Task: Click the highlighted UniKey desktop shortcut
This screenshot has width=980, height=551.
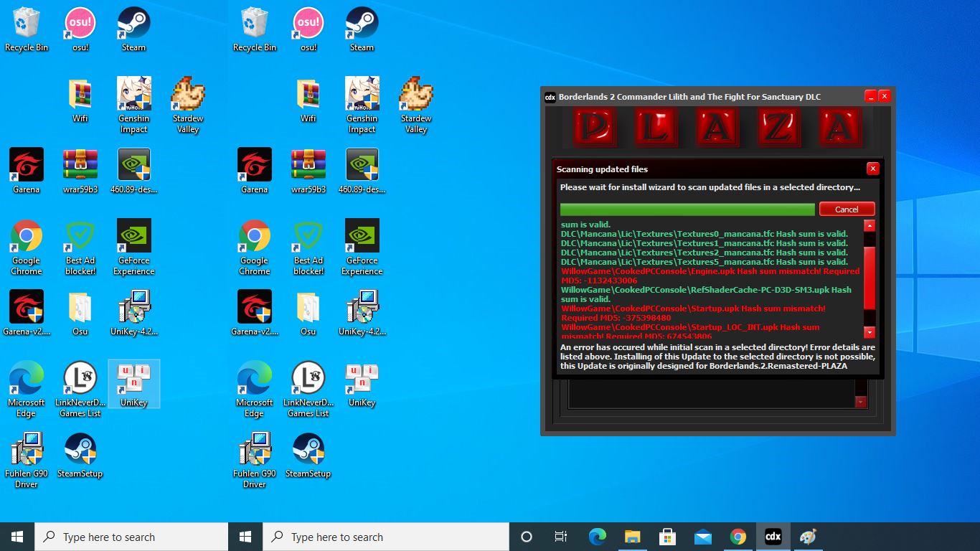Action: click(133, 384)
